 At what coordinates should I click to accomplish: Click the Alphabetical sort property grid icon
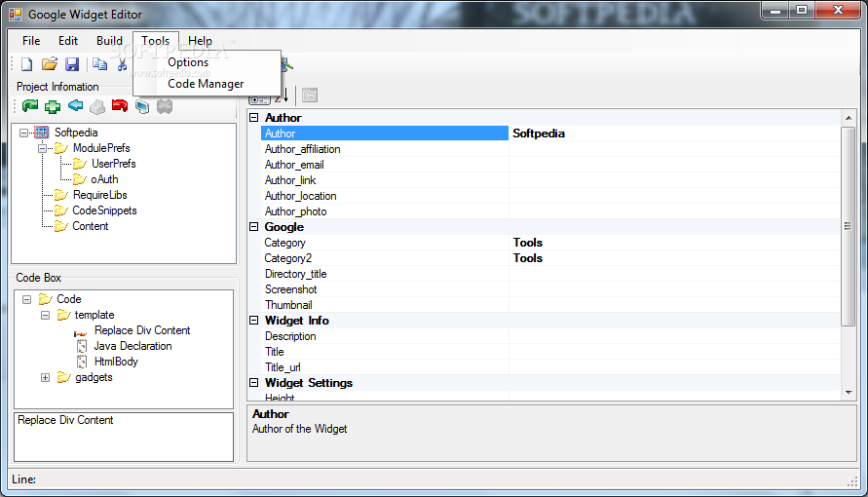pyautogui.click(x=282, y=96)
